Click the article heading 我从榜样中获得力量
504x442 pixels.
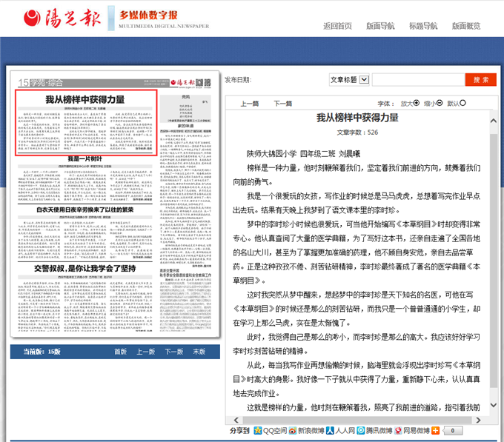tap(357, 118)
